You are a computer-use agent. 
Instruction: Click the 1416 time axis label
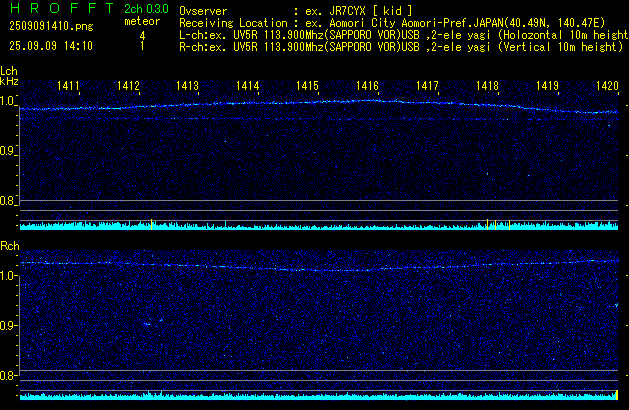(367, 86)
